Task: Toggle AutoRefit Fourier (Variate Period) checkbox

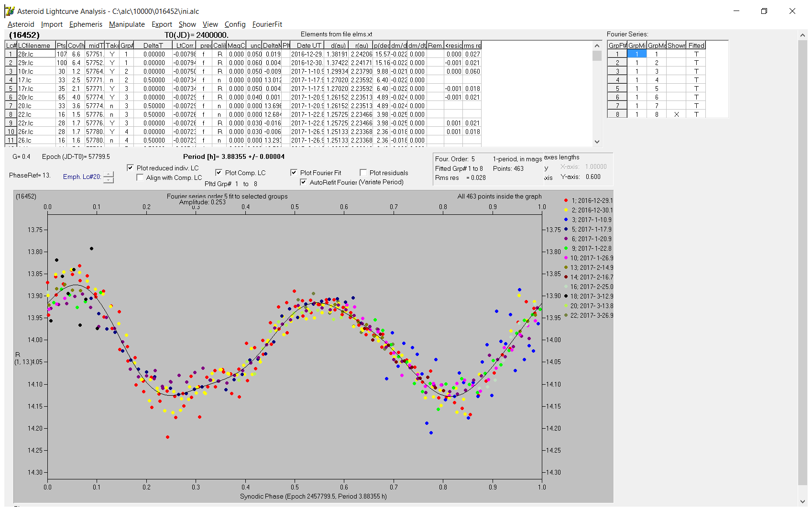Action: (303, 182)
